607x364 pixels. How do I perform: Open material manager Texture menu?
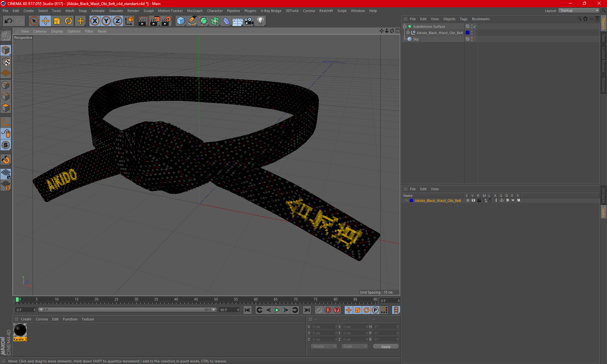tap(88, 319)
